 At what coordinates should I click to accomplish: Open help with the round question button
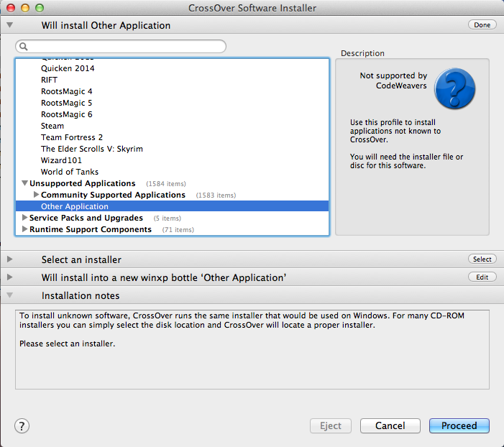tap(22, 425)
